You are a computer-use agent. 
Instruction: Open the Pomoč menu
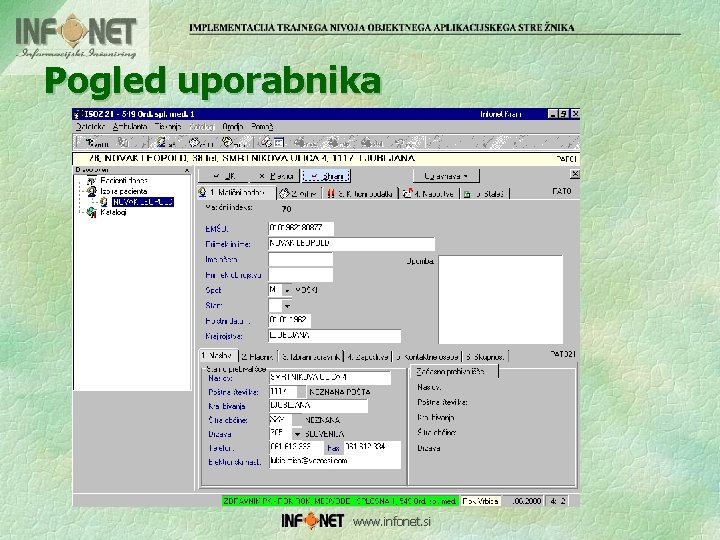click(262, 127)
